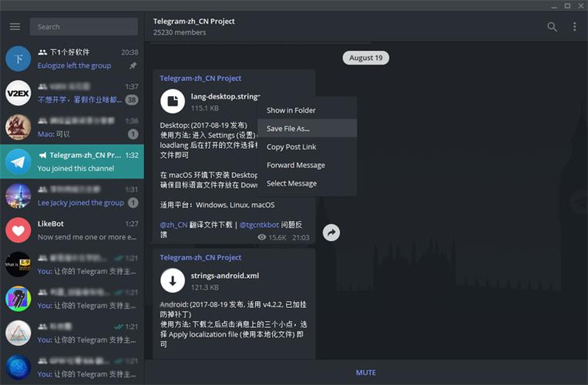Click the 25230 members subtitle
The width and height of the screenshot is (588, 385).
[x=180, y=32]
